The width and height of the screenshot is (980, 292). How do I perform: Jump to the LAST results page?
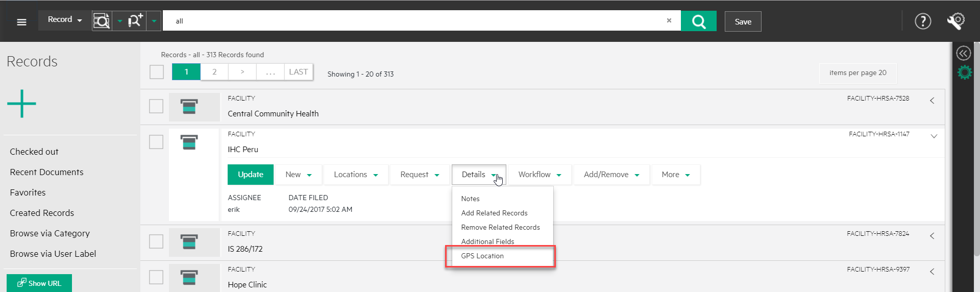coord(299,72)
